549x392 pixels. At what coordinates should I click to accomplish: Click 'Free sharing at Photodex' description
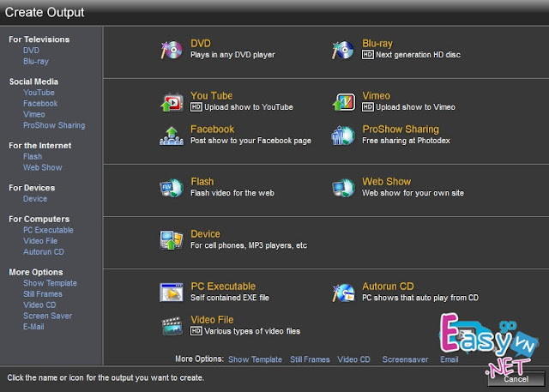point(406,141)
